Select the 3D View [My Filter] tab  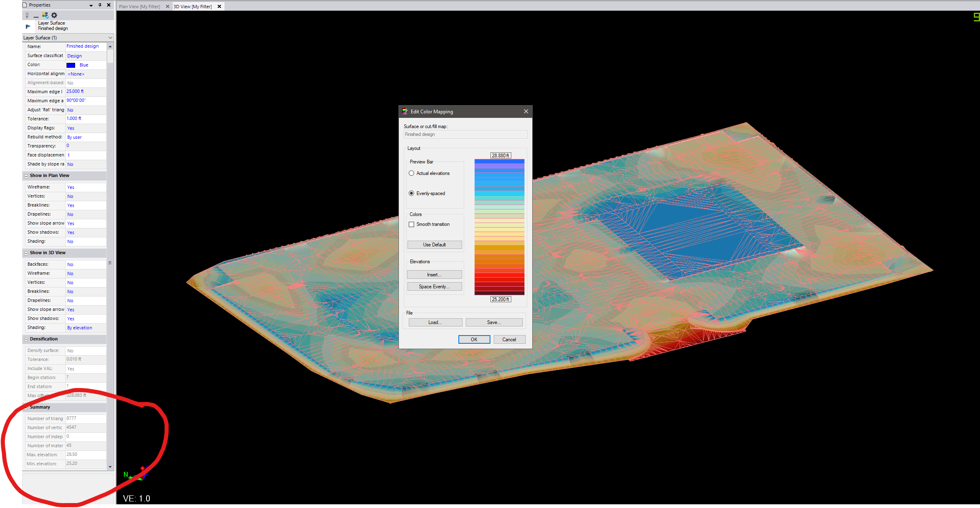coord(192,7)
